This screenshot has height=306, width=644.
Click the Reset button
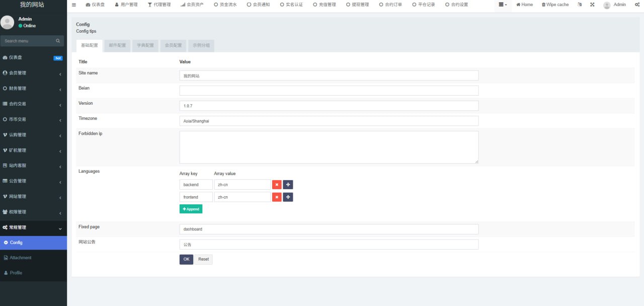click(x=203, y=259)
